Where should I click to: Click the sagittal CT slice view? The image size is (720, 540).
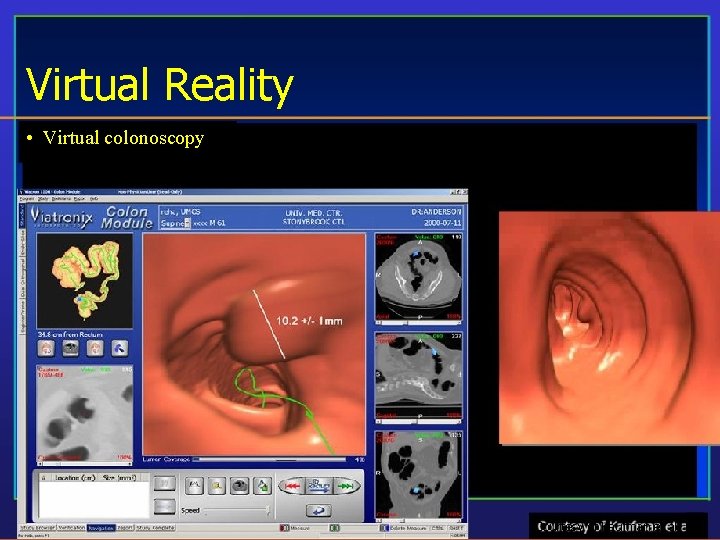[x=419, y=375]
